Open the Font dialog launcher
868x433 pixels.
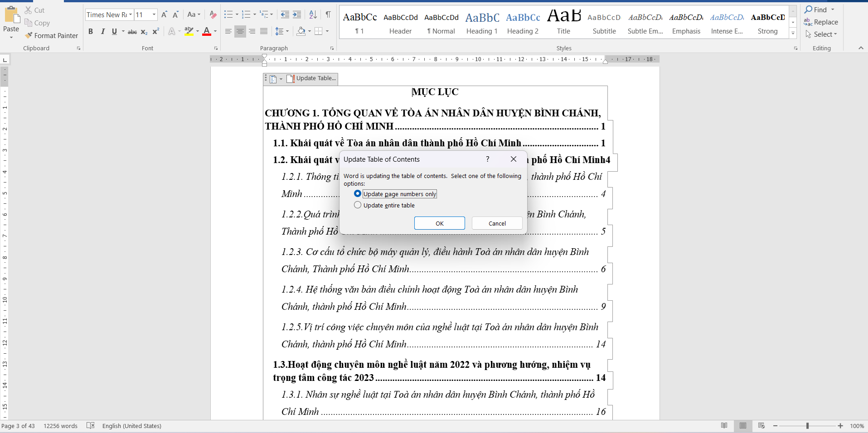(216, 48)
